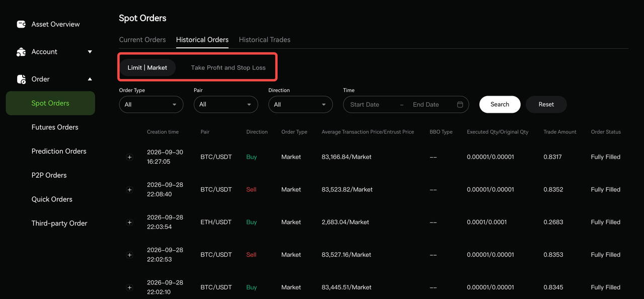The width and height of the screenshot is (644, 299).
Task: Open the Pair dropdown
Action: (226, 105)
